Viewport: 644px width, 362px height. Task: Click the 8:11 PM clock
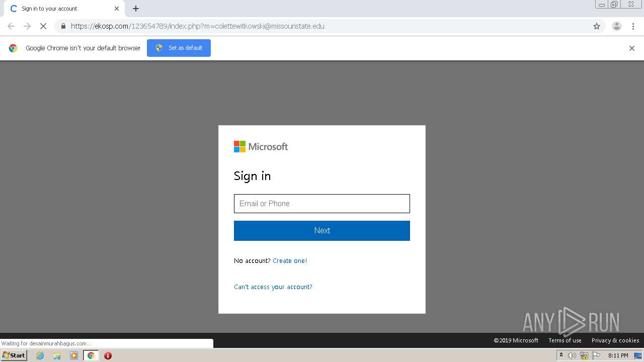618,355
